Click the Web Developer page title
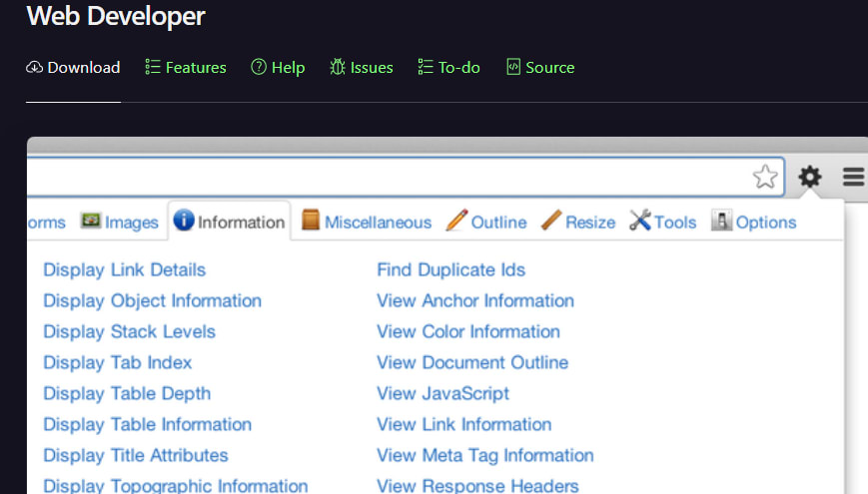The height and width of the screenshot is (494, 868). (x=116, y=16)
